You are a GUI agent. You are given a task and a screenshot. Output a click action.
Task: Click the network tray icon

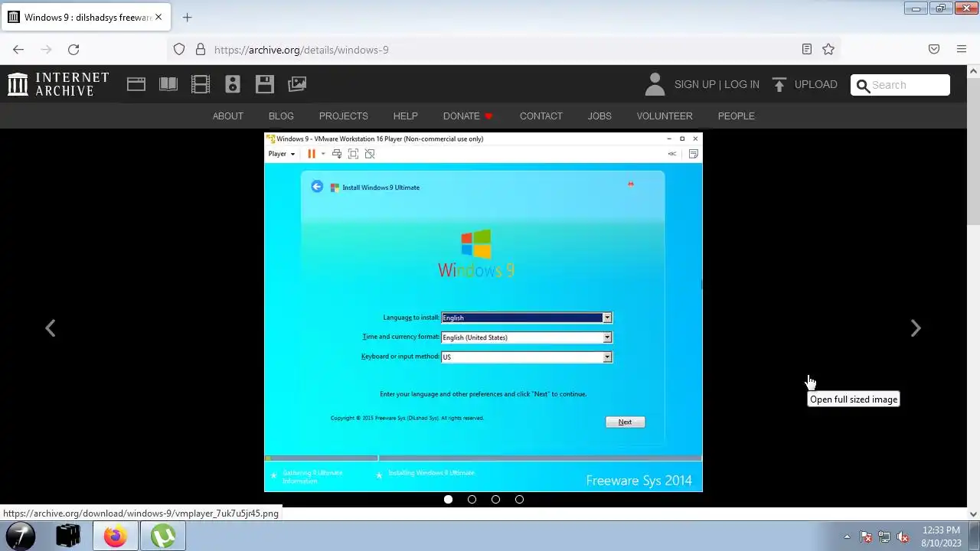tap(884, 536)
